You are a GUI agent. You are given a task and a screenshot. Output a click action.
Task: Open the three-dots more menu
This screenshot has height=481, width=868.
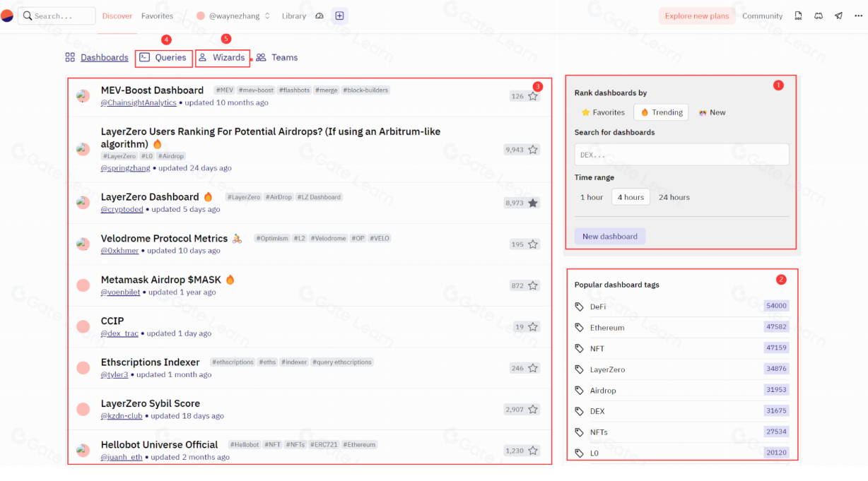pyautogui.click(x=857, y=16)
